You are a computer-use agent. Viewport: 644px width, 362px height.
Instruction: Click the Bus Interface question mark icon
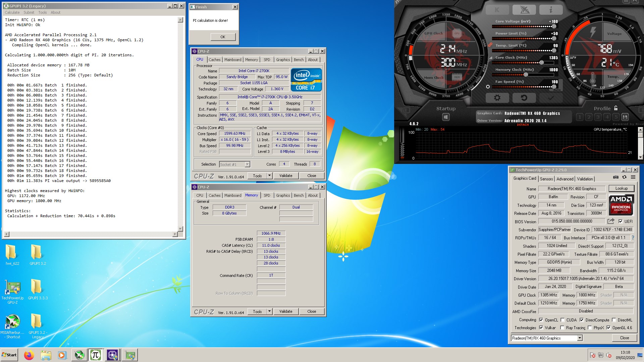(x=633, y=238)
